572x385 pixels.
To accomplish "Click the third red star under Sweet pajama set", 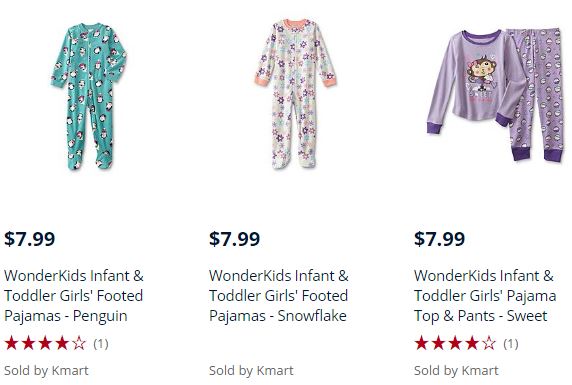I will point(455,343).
